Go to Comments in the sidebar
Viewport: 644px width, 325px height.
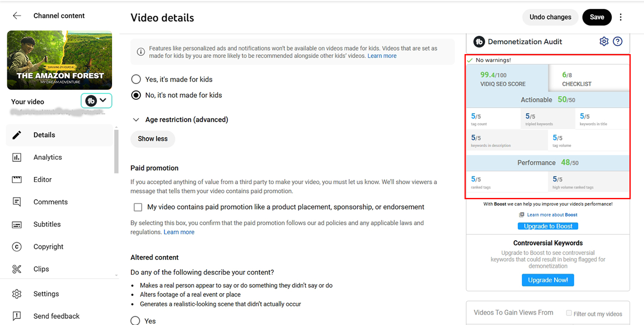pyautogui.click(x=60, y=202)
